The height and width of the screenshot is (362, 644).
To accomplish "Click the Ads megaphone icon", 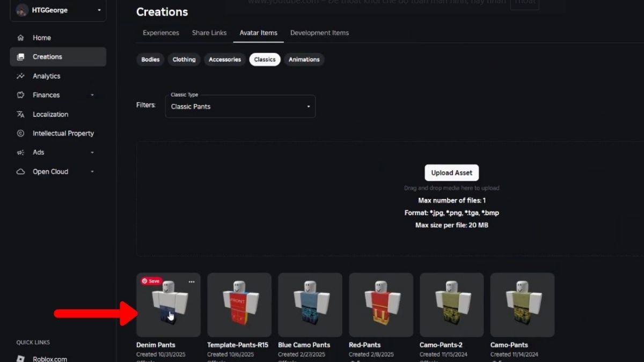I will [21, 152].
